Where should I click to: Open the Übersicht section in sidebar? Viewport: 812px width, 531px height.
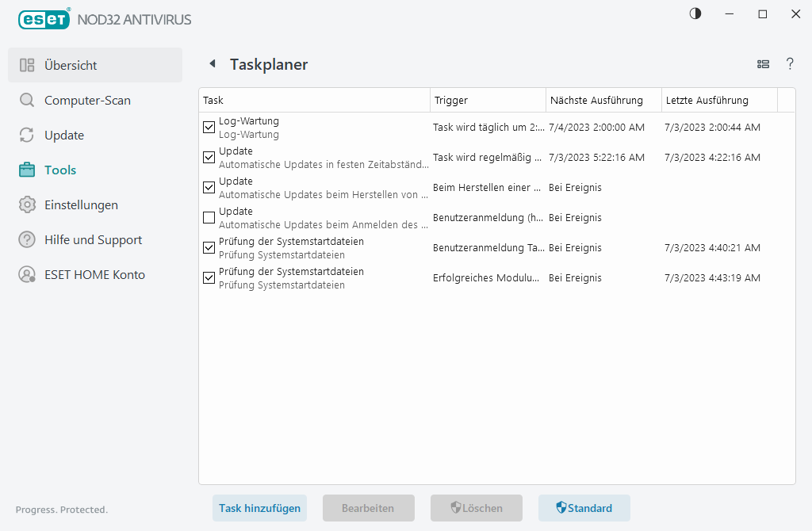pos(71,65)
